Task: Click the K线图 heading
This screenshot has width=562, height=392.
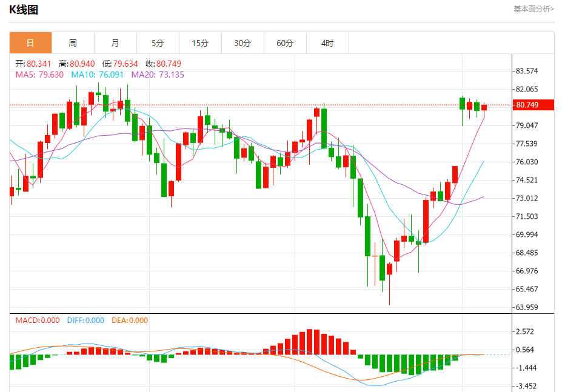Action: pyautogui.click(x=24, y=10)
